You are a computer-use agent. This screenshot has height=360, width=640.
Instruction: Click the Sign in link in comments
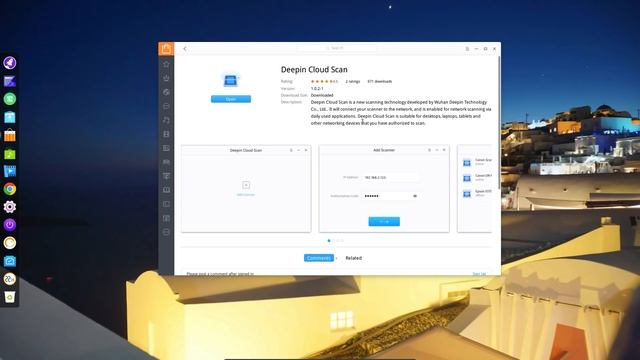coord(479,273)
